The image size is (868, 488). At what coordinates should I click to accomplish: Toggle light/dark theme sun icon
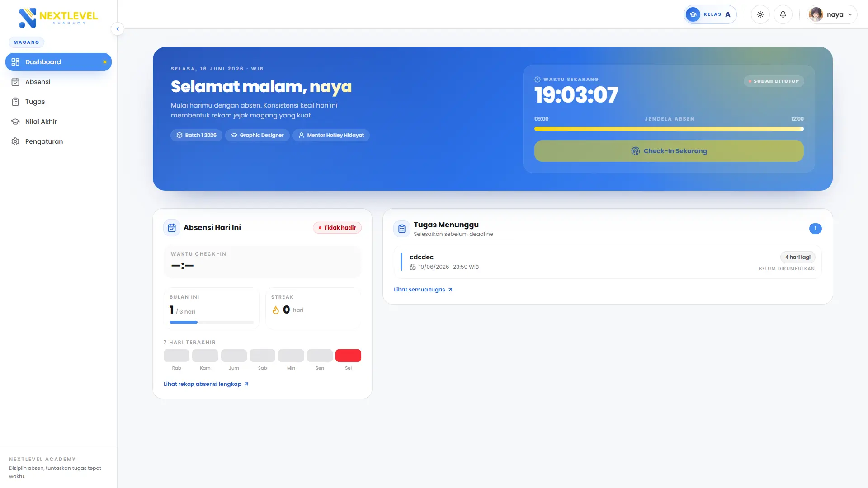click(760, 14)
